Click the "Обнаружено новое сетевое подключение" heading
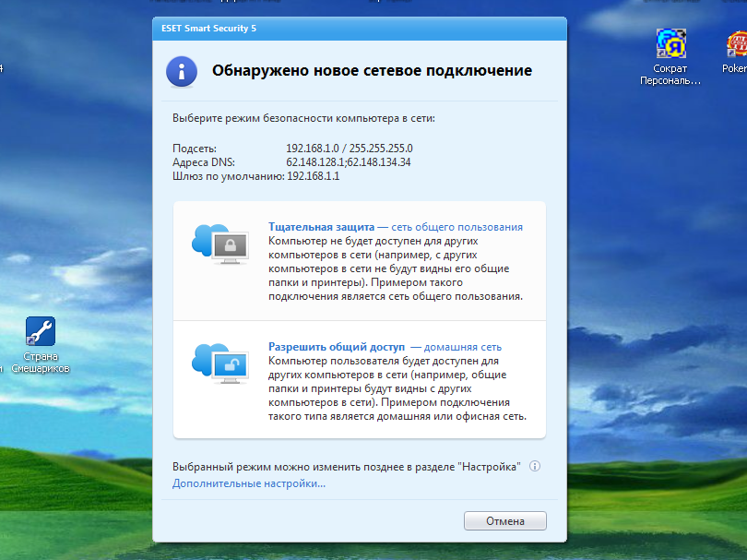This screenshot has height=560, width=747. pos(372,70)
